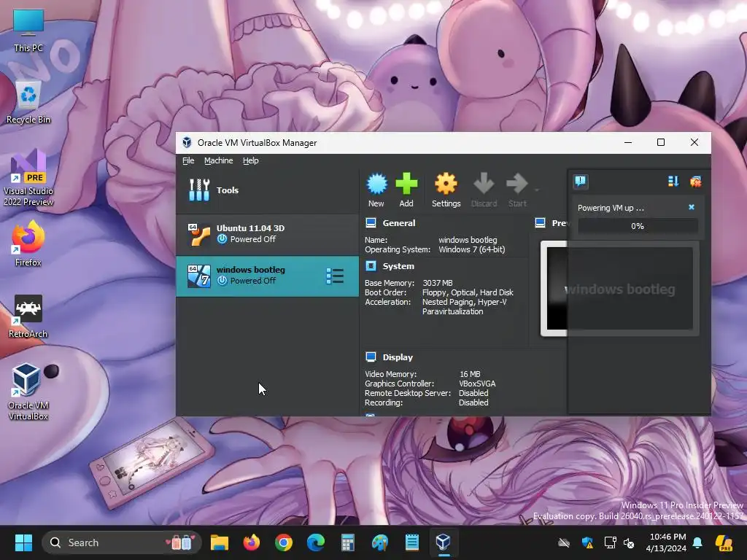Click the Graphics Controller VBoxSVGA value
This screenshot has height=560, width=747.
click(x=477, y=384)
